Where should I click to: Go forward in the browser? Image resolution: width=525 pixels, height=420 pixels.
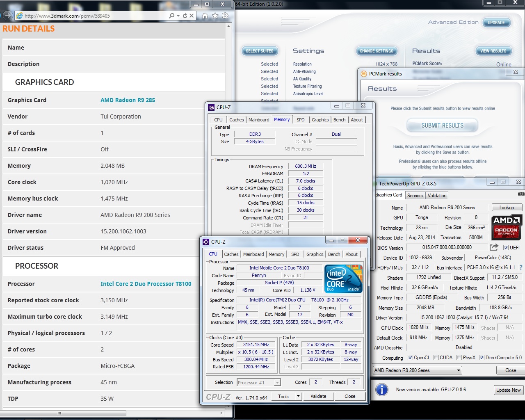coord(7,16)
